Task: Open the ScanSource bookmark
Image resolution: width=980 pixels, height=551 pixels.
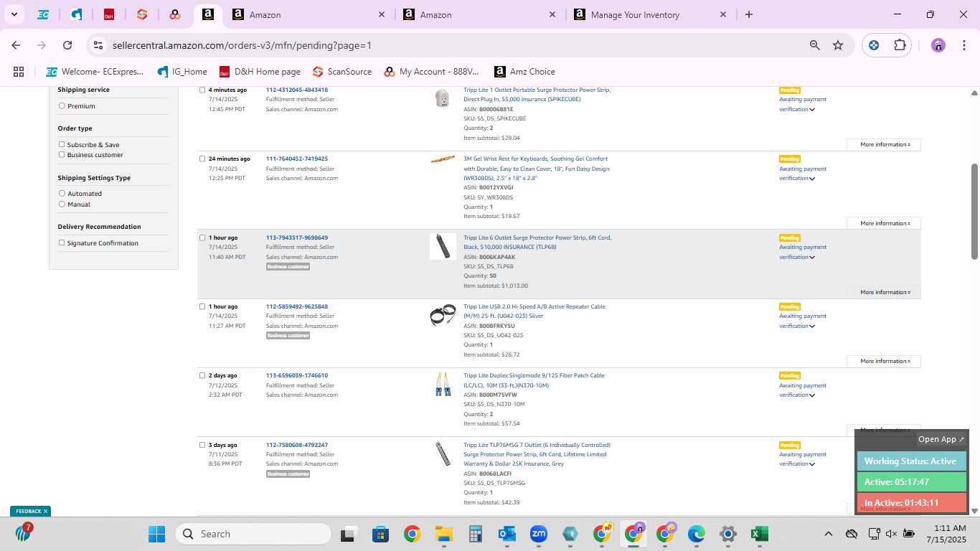Action: tap(342, 72)
